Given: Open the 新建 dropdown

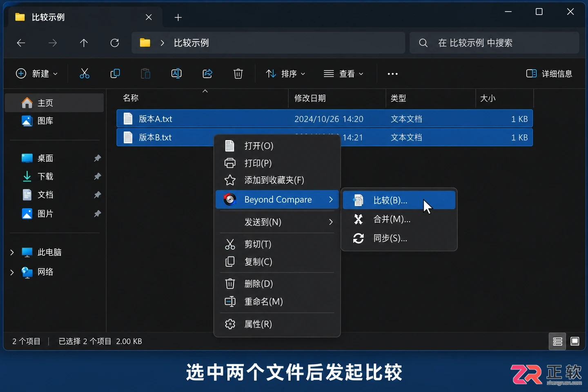Looking at the screenshot, I should 37,73.
